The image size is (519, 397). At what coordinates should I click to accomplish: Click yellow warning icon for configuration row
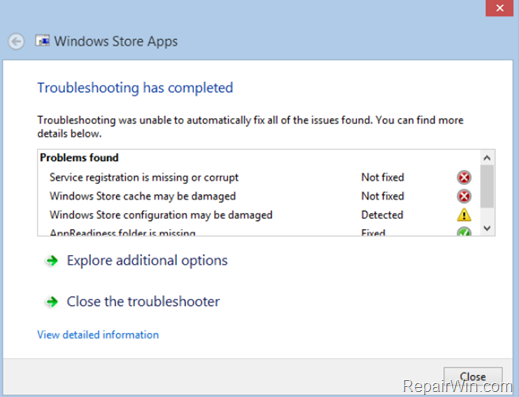click(464, 215)
